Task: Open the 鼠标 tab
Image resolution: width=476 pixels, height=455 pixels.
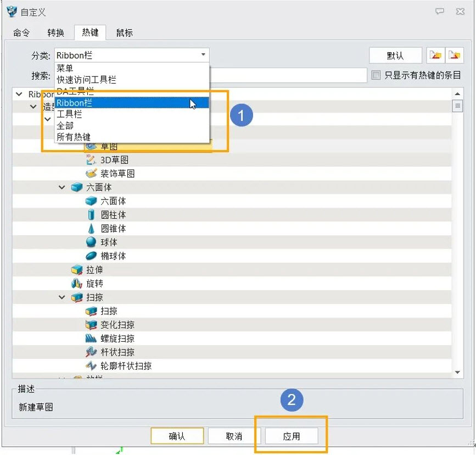Action: 124,33
